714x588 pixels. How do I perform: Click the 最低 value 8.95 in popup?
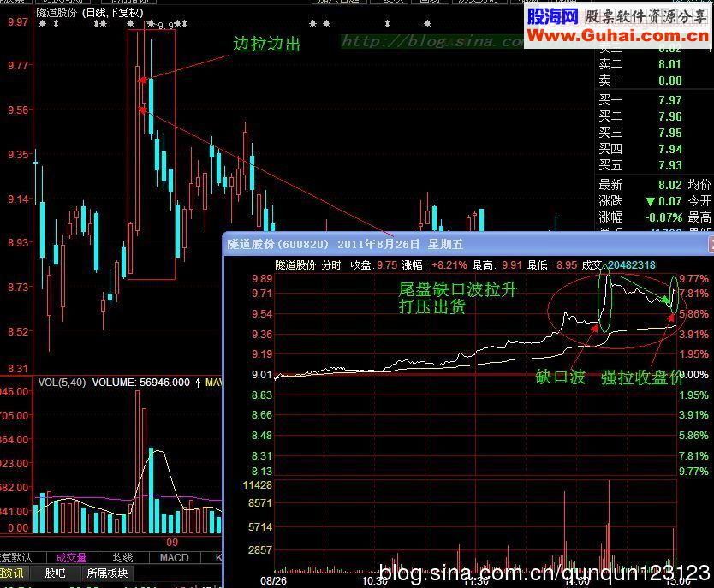point(567,264)
